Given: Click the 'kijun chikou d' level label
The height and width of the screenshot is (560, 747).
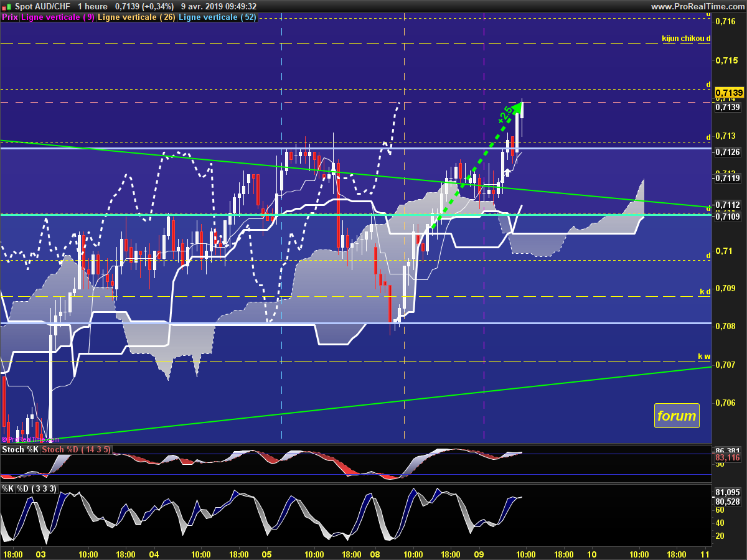Looking at the screenshot, I should [x=686, y=39].
